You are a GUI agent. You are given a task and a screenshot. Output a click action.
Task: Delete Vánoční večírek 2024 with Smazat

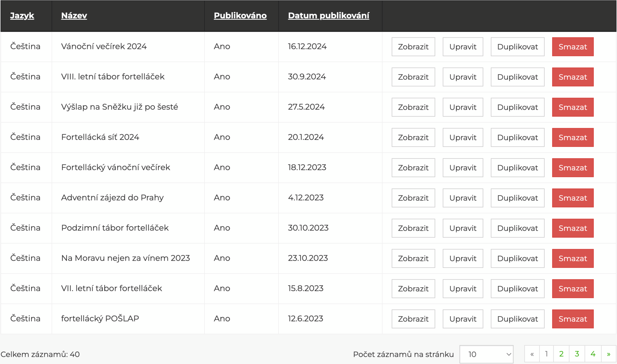(x=573, y=47)
